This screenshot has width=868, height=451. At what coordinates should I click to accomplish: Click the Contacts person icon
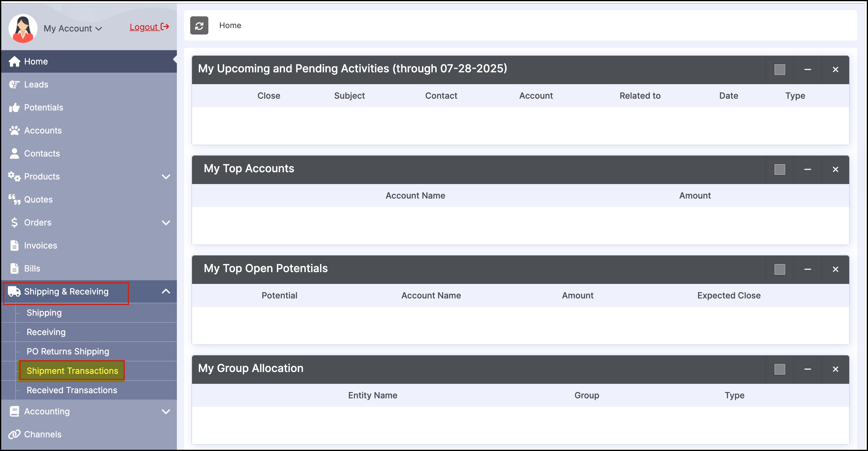14,153
